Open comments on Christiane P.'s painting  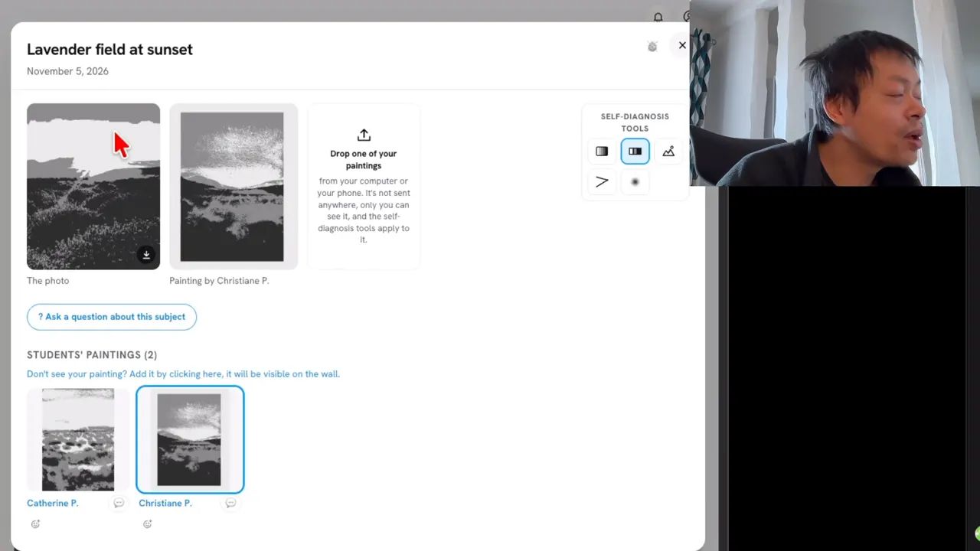point(230,503)
